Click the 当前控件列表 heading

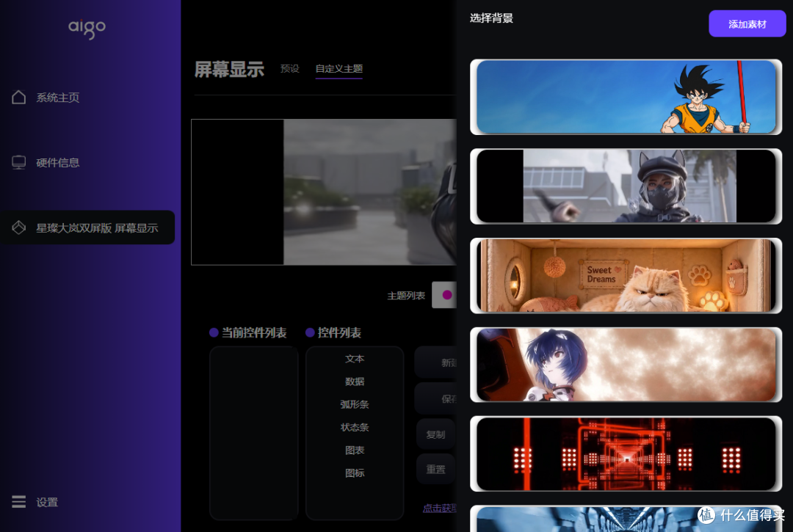pos(254,332)
